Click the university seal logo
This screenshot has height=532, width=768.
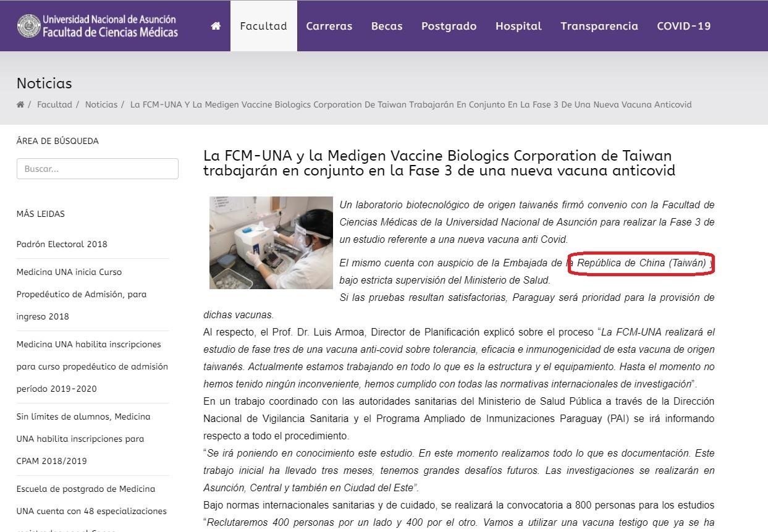pos(28,26)
